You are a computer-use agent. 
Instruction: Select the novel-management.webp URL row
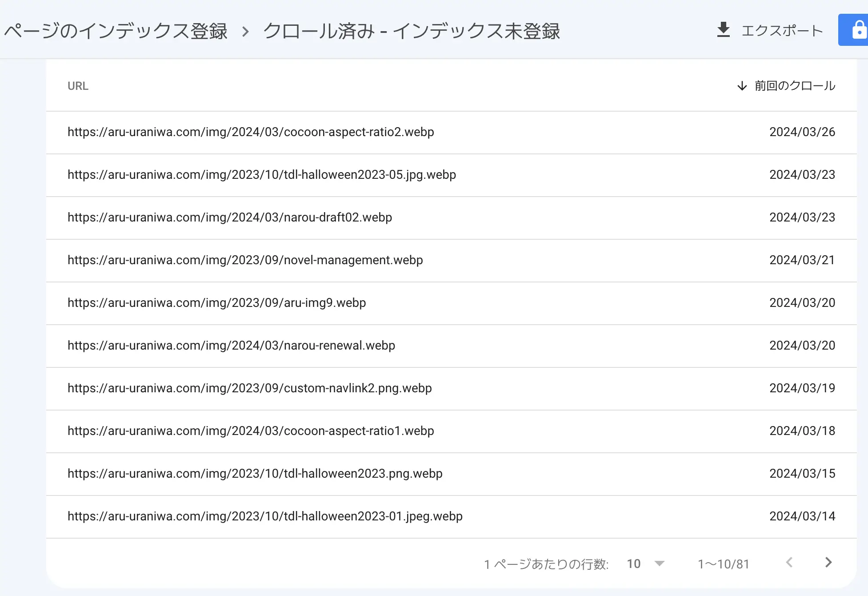click(x=451, y=261)
